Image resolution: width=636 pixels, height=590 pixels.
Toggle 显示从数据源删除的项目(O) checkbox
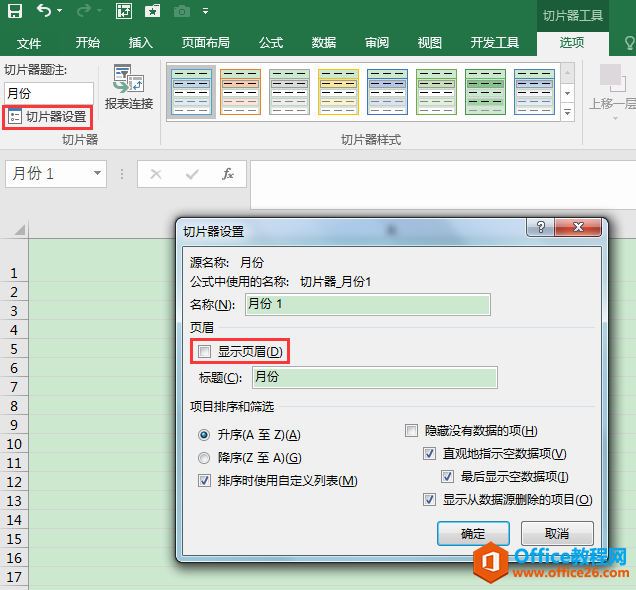(429, 500)
